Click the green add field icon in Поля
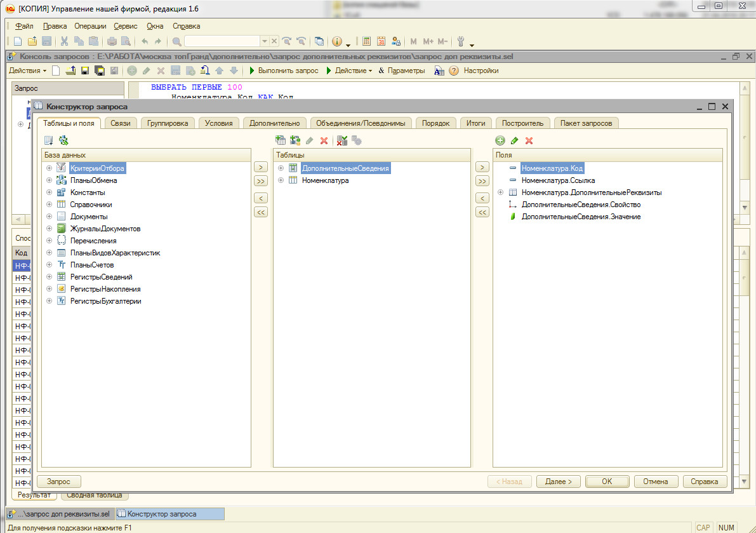This screenshot has width=756, height=533. pyautogui.click(x=500, y=140)
